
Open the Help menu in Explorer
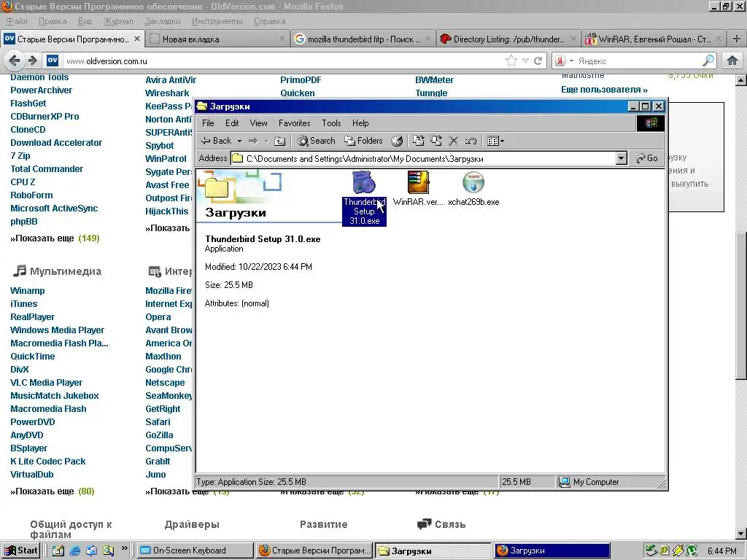click(x=360, y=123)
